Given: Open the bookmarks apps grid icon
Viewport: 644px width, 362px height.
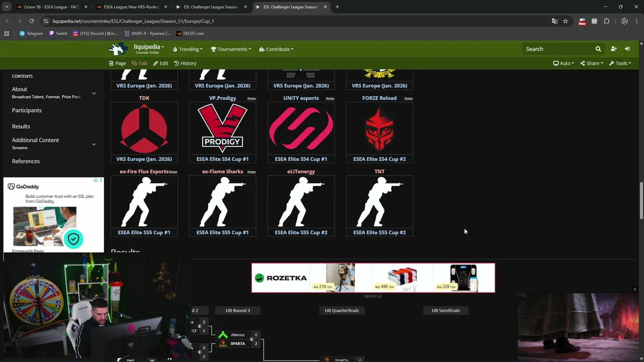Looking at the screenshot, I should (7, 33).
